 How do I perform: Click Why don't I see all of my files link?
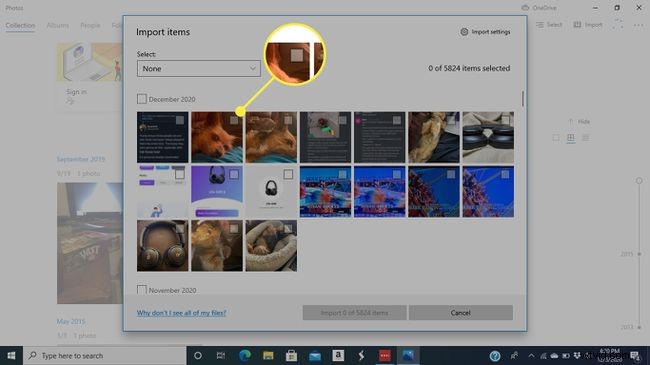[182, 313]
